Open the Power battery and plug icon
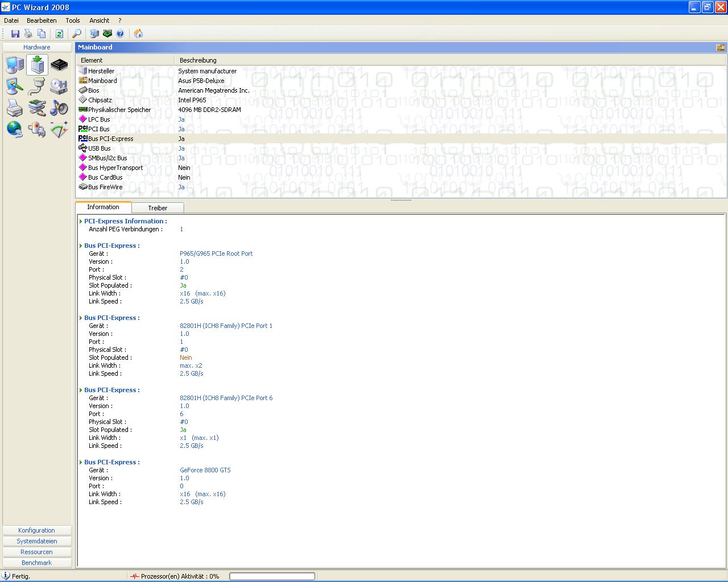The width and height of the screenshot is (728, 582). click(x=37, y=130)
